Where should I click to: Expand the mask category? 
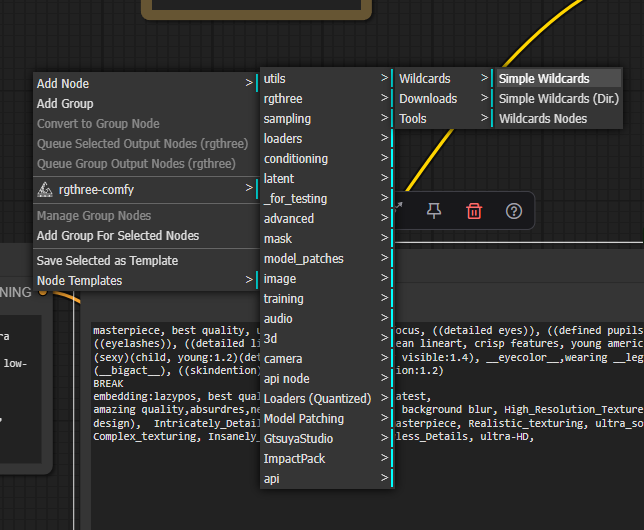pyautogui.click(x=327, y=239)
